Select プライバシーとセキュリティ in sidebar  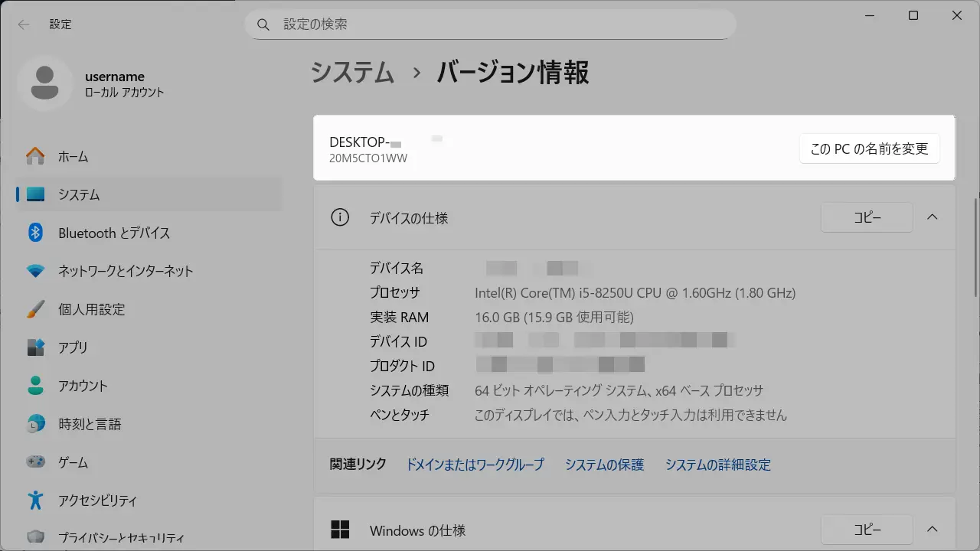(121, 538)
